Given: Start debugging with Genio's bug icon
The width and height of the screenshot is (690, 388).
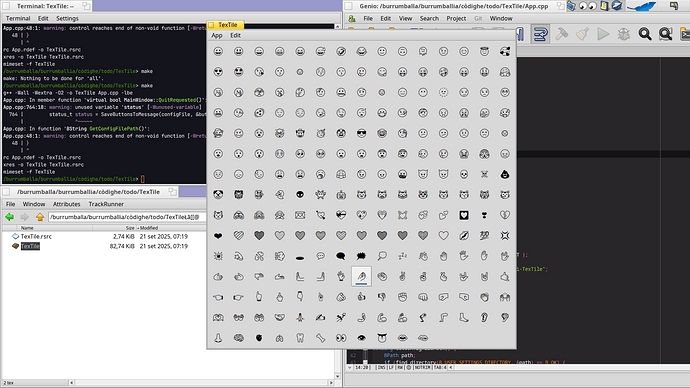Looking at the screenshot, I should click(624, 34).
